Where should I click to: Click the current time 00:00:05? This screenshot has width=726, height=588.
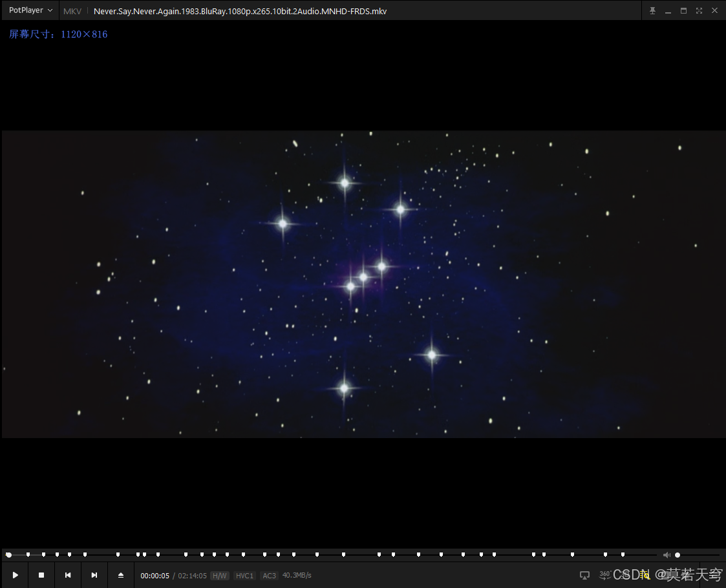tap(155, 576)
